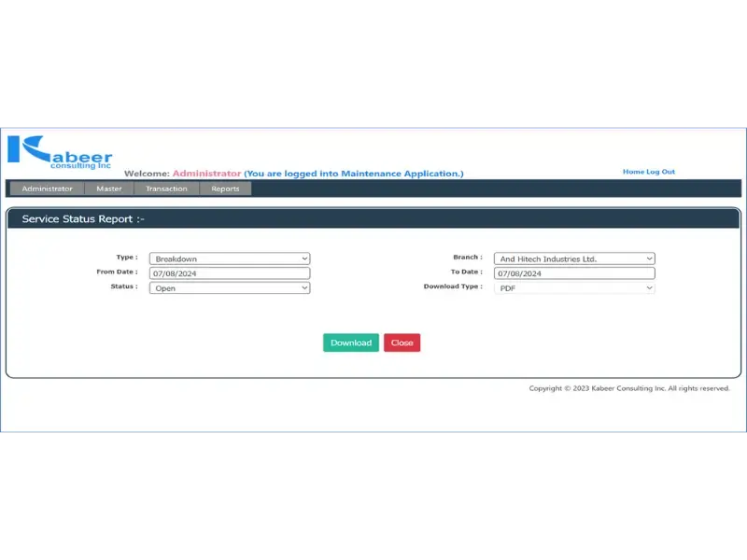
Task: Click the Download button
Action: point(350,343)
